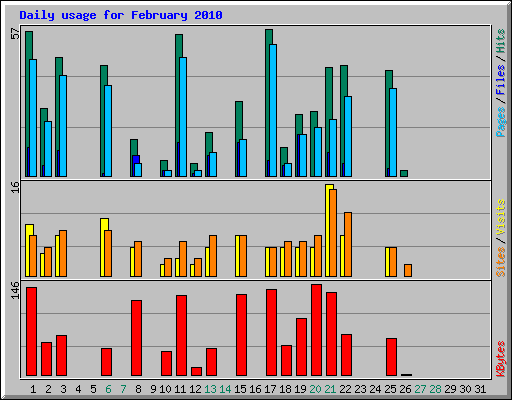512x400 pixels.
Task: Click the 'Daily usage for February 2010' title
Action: (121, 15)
